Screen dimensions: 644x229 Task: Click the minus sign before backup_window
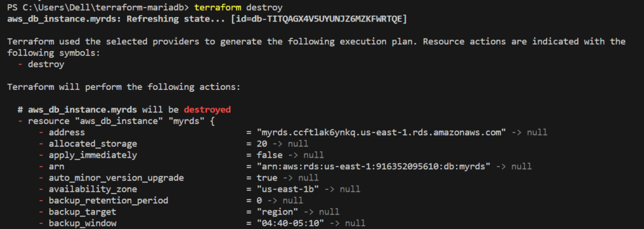(41, 223)
